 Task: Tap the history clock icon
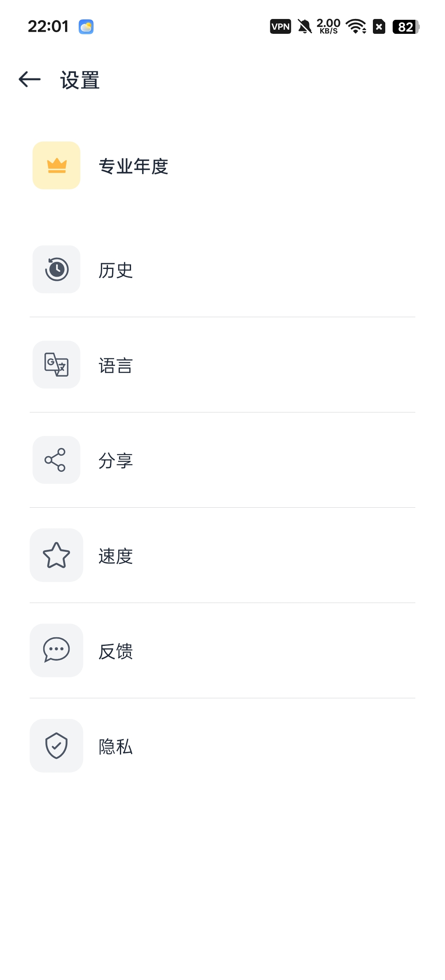pyautogui.click(x=56, y=269)
